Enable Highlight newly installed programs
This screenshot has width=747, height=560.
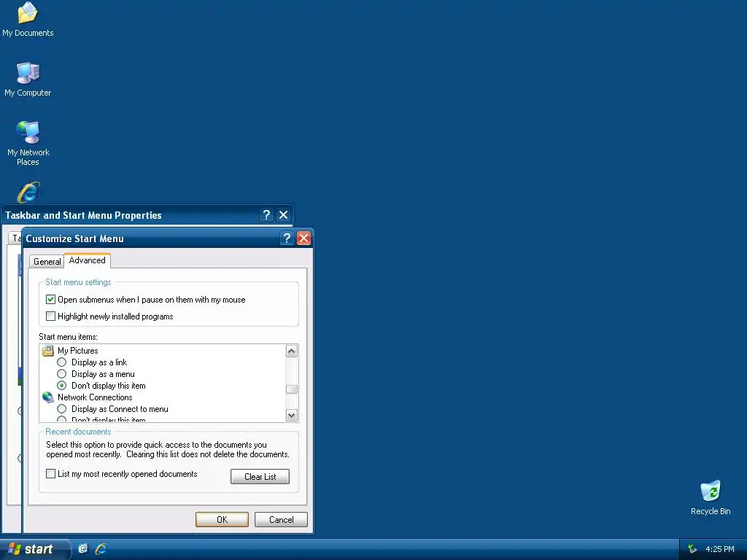click(50, 316)
